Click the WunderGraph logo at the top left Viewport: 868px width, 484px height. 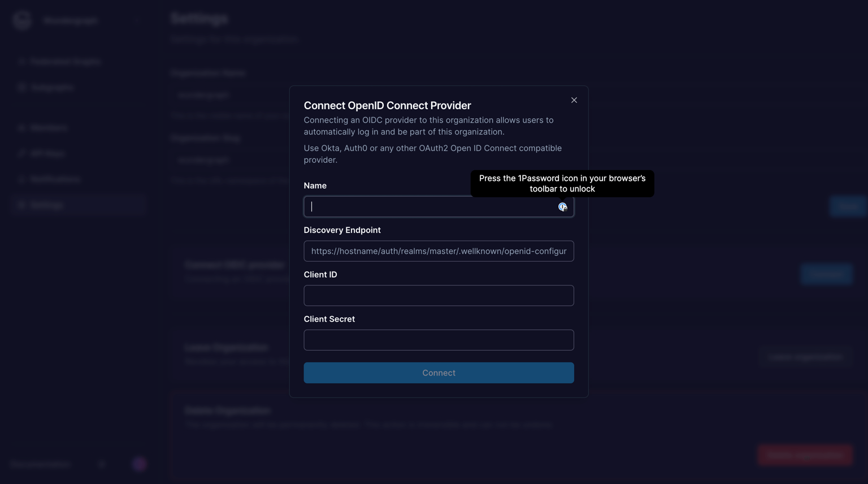21,20
